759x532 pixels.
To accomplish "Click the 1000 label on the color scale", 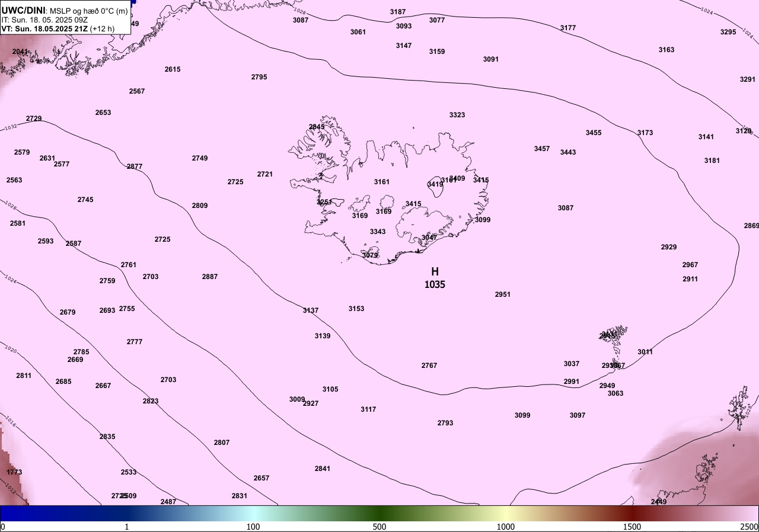I will pyautogui.click(x=506, y=527).
